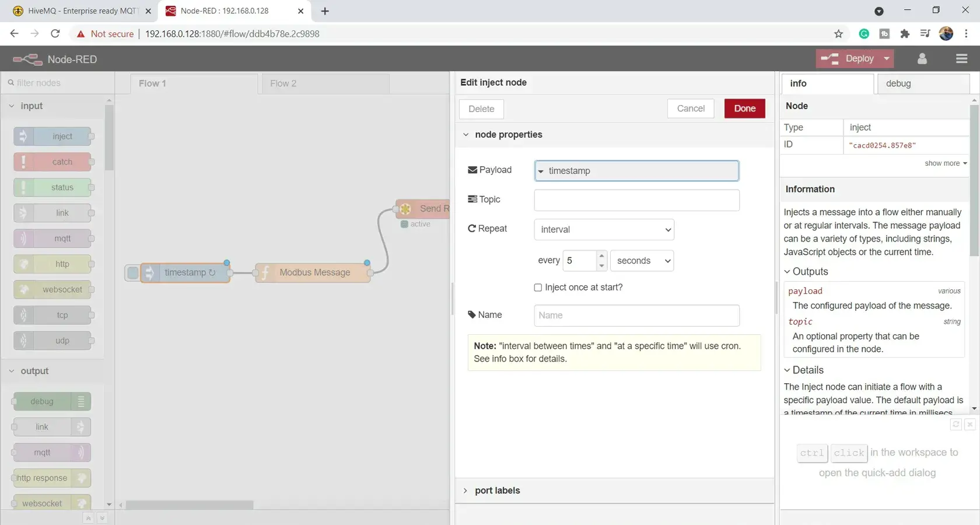Select the input link node in palette

coord(52,213)
